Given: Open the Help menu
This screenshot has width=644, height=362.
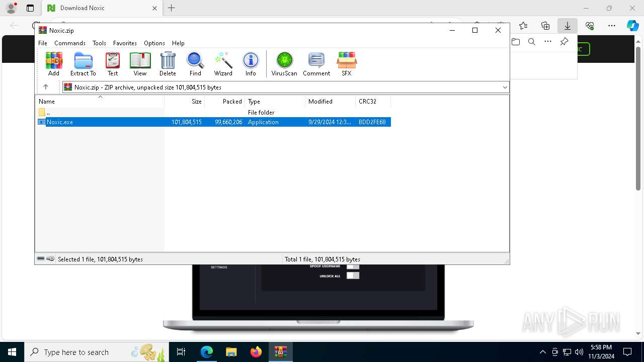Looking at the screenshot, I should coord(178,43).
